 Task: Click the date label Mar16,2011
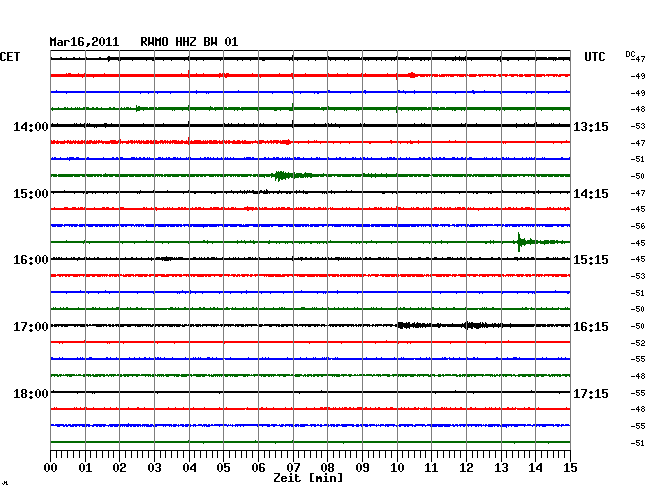(84, 42)
